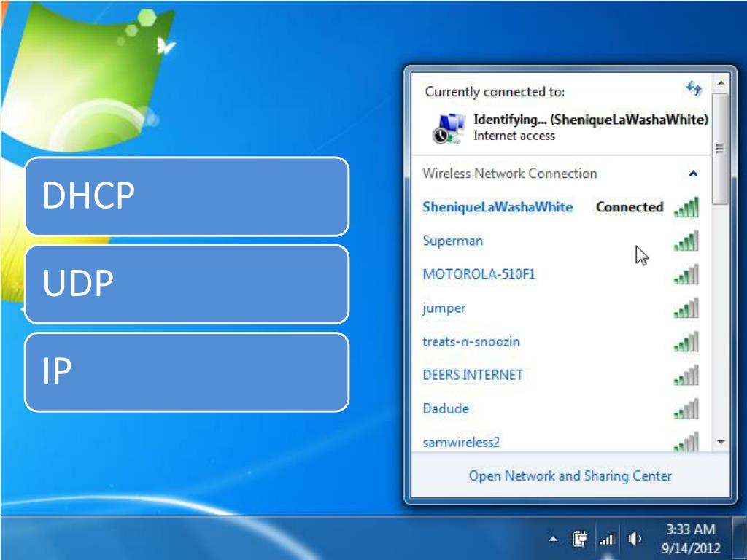
Task: Click the Currently connected to heading
Action: [x=495, y=91]
